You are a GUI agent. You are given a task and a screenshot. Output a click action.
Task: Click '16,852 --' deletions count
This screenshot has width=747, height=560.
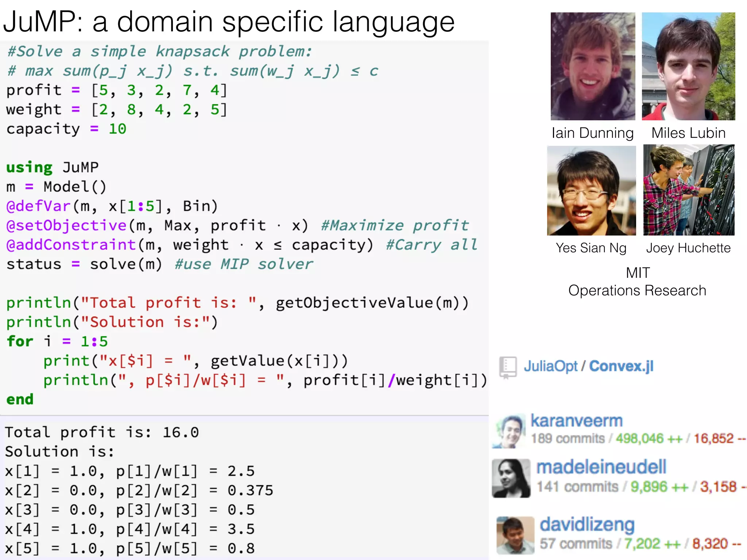click(x=720, y=439)
